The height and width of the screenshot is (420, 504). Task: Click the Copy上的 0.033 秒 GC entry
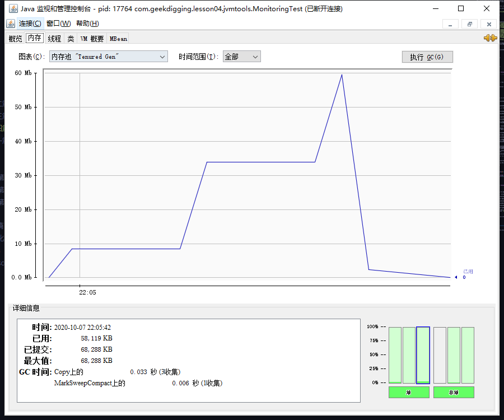coord(118,372)
